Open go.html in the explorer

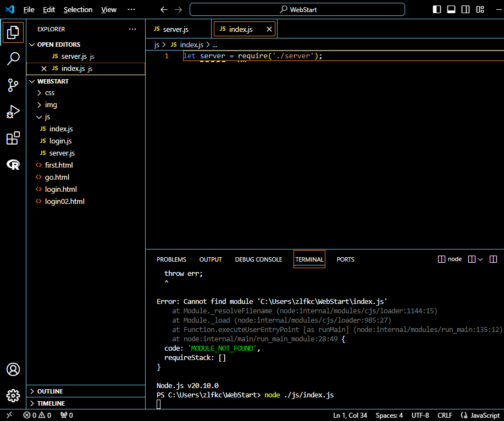[86, 177]
